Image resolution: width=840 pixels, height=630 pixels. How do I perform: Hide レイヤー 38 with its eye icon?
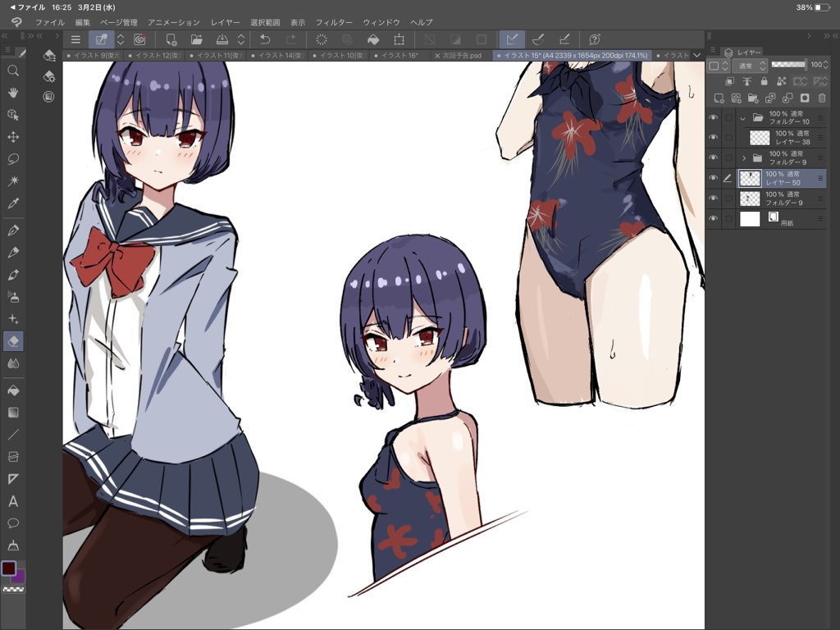pos(713,138)
